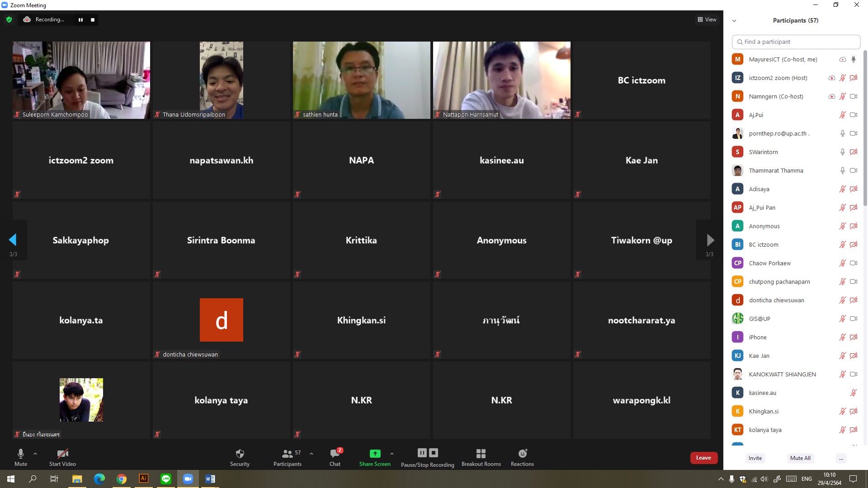Open Breakout Rooms
Image resolution: width=868 pixels, height=488 pixels.
(x=481, y=457)
